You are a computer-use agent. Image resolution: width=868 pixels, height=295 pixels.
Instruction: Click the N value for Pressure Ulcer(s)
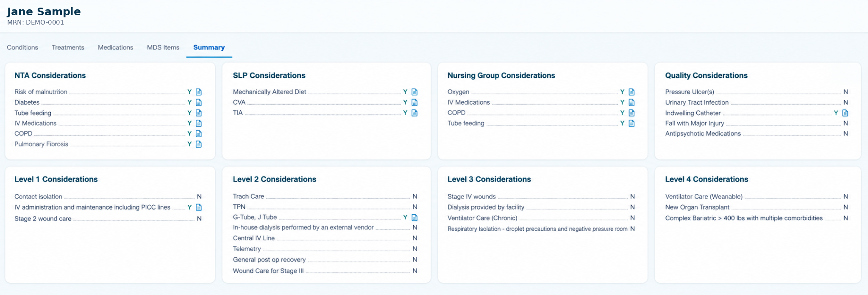(846, 92)
